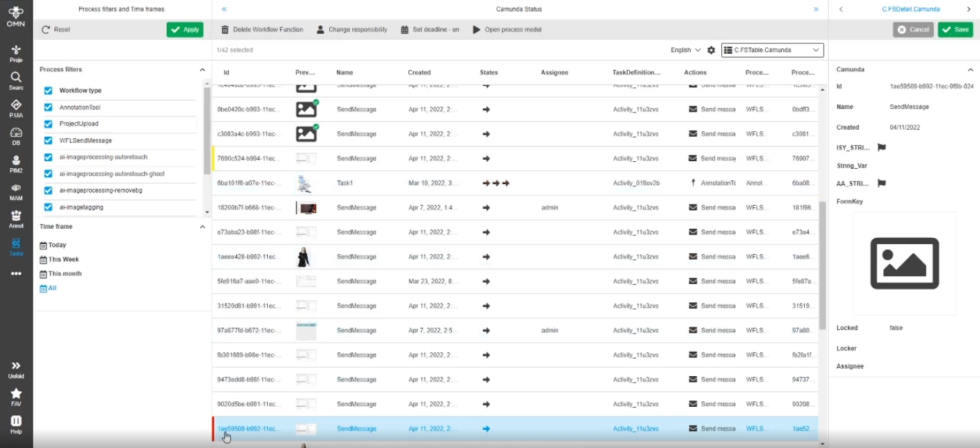Screen dimensions: 980x448
Task: Open the PIM2 module in sidebar
Action: pyautogui.click(x=15, y=163)
